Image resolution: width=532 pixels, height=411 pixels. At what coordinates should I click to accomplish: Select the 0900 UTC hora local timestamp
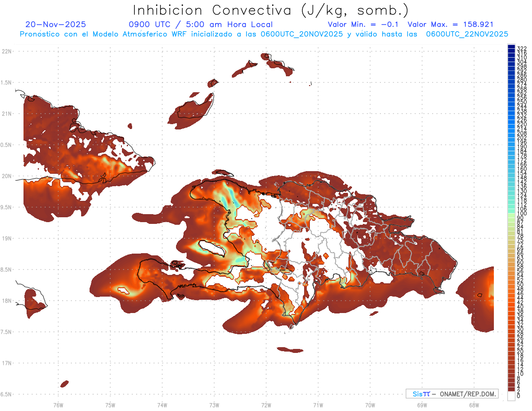click(200, 24)
